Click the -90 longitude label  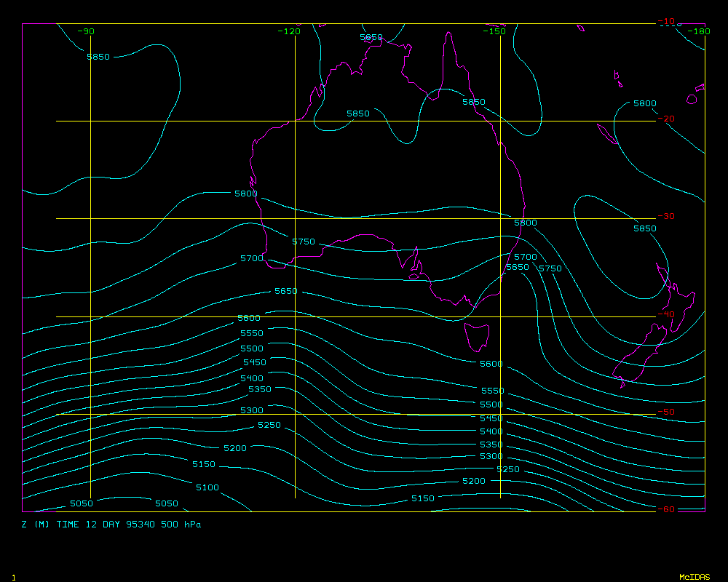tap(86, 31)
